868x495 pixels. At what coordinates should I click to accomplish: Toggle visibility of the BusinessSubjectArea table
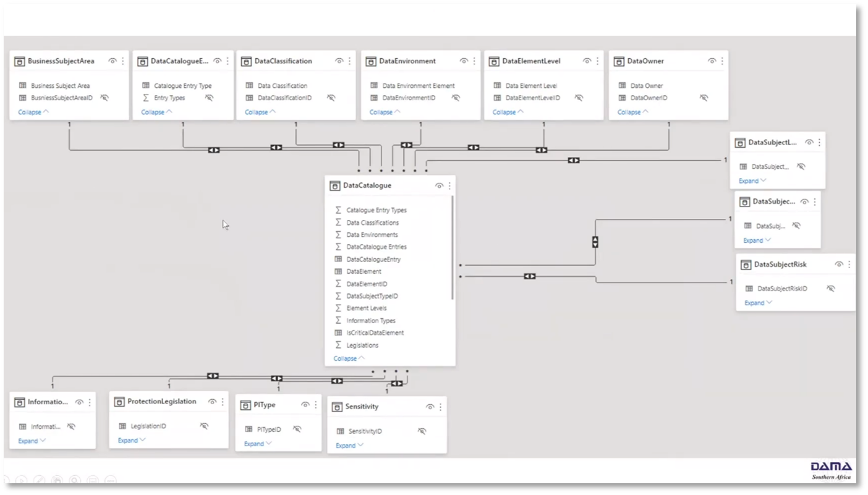tap(113, 61)
